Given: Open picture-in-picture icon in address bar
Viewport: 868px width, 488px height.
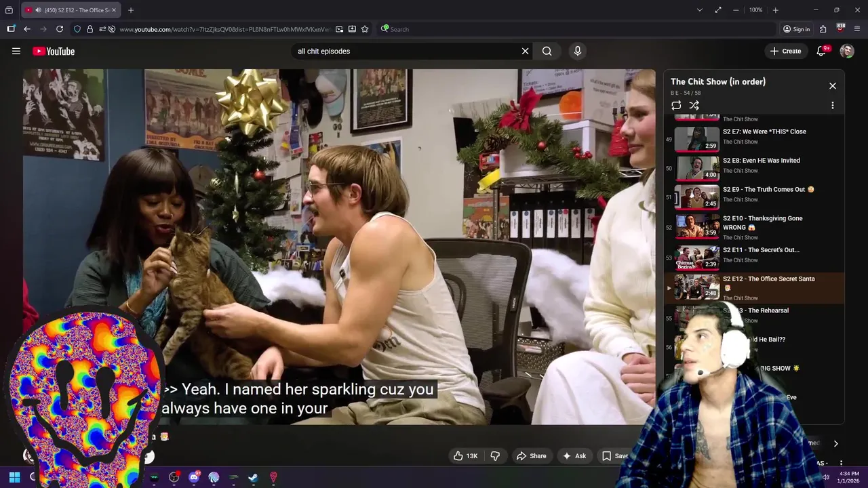Looking at the screenshot, I should pos(339,29).
